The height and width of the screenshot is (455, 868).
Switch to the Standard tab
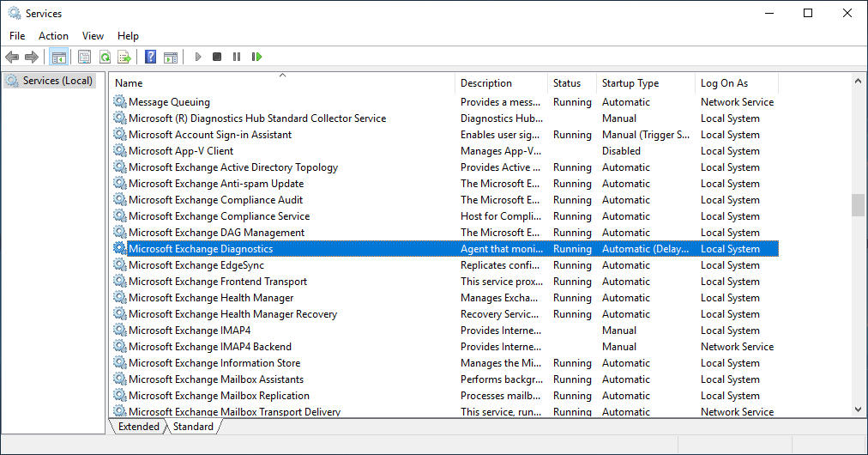(x=193, y=426)
